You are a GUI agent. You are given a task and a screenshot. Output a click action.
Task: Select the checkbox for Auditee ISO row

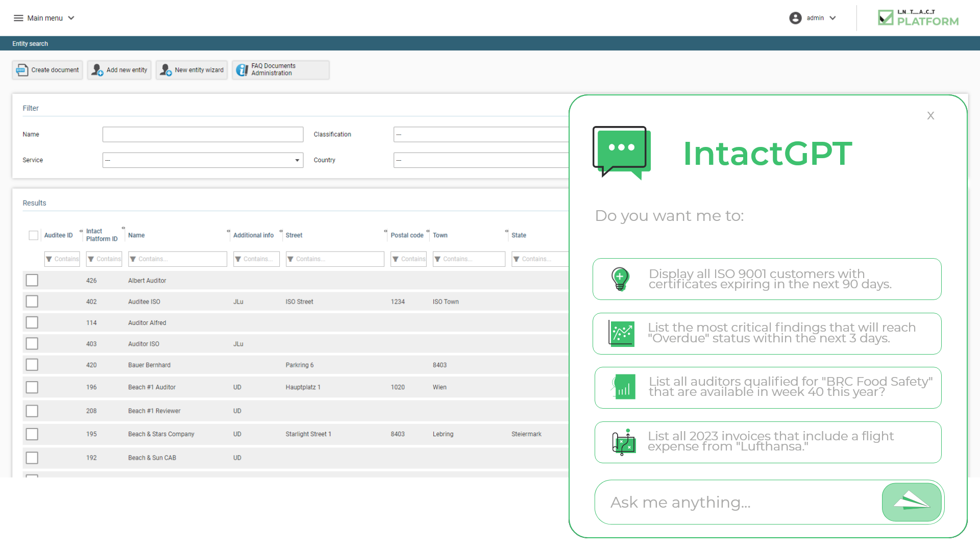(x=32, y=301)
